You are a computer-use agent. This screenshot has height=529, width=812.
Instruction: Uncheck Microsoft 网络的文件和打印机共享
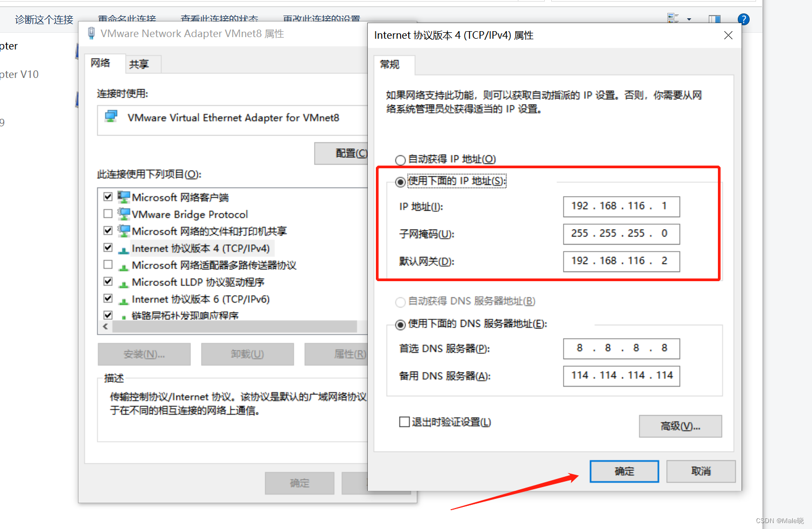(x=108, y=230)
